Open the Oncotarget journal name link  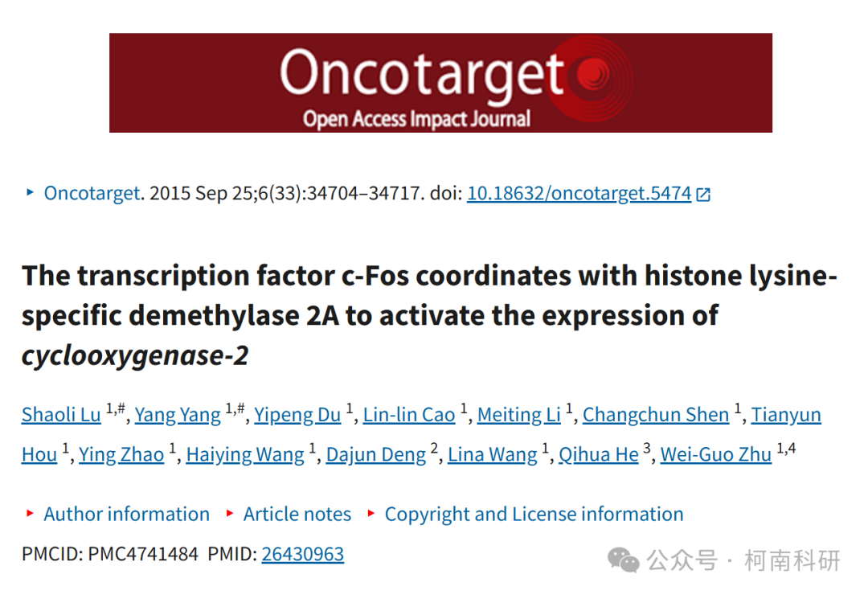click(x=92, y=193)
